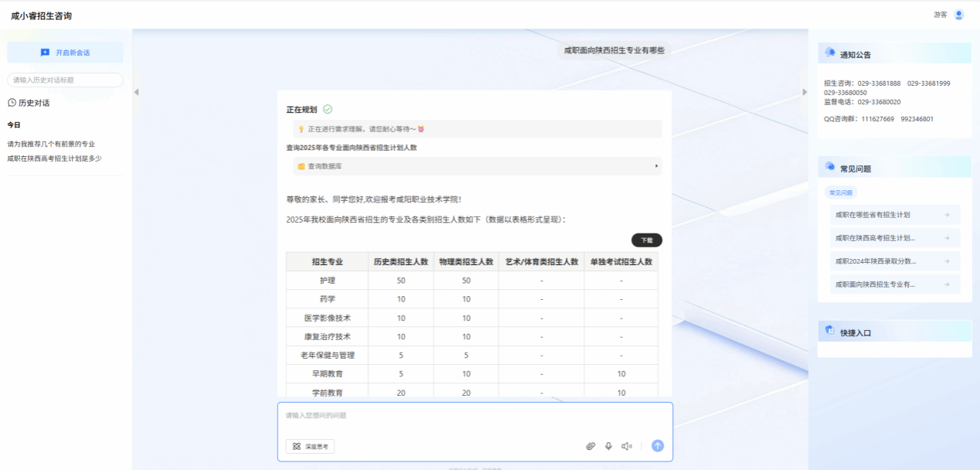This screenshot has height=470, width=980.
Task: Collapse the right panel using the arrow
Action: pos(805,92)
